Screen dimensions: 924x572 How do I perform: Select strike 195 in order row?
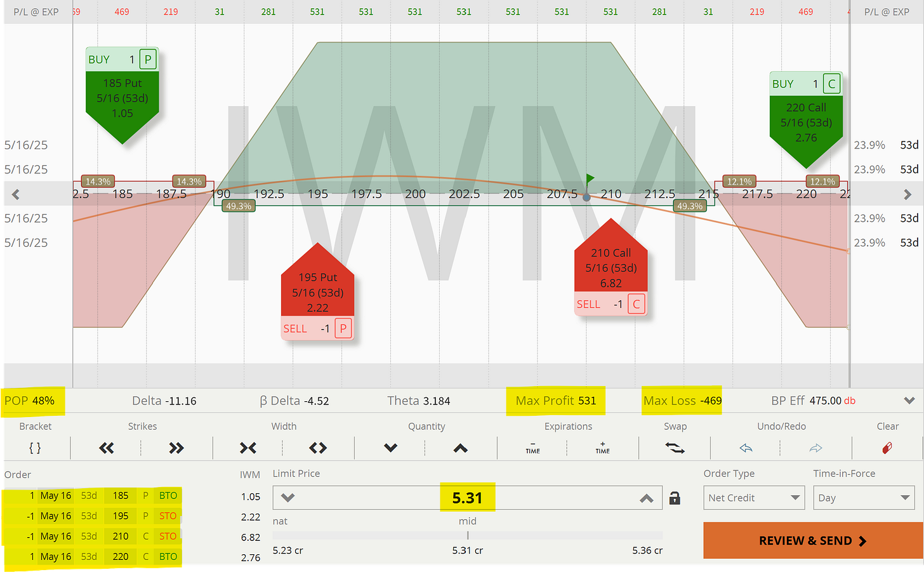coord(121,516)
